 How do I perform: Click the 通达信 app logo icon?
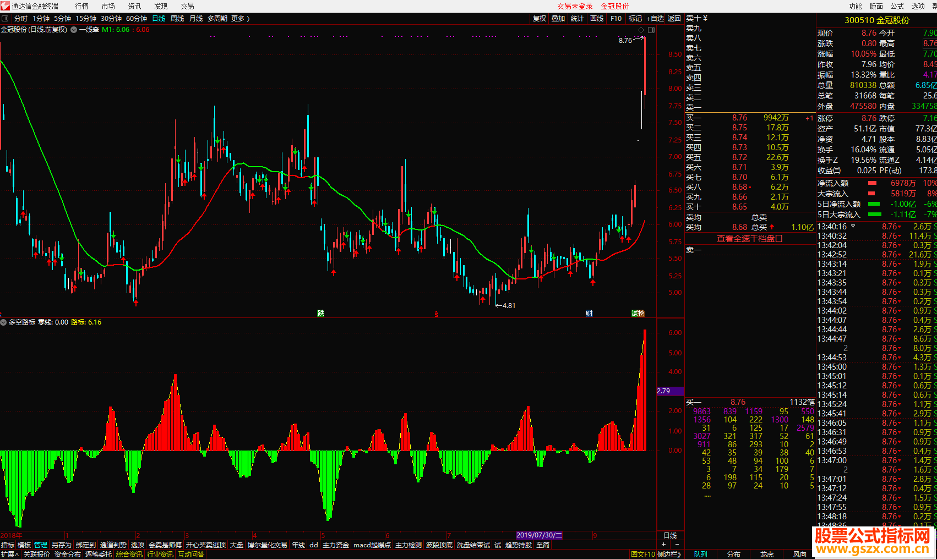(5, 6)
